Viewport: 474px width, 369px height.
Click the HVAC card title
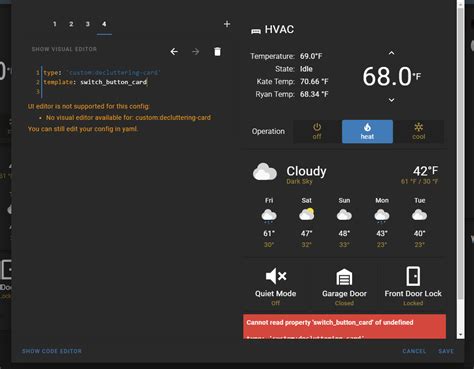(279, 29)
